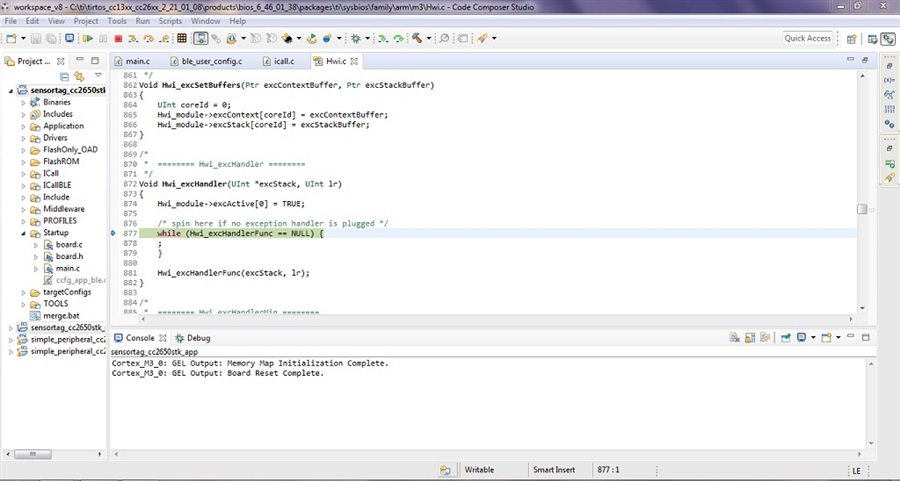
Task: Click the editor vertical scrollbar thumb
Action: click(862, 209)
